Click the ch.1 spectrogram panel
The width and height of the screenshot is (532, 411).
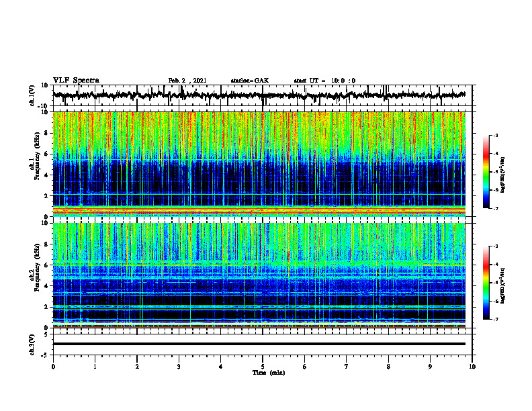click(x=259, y=164)
